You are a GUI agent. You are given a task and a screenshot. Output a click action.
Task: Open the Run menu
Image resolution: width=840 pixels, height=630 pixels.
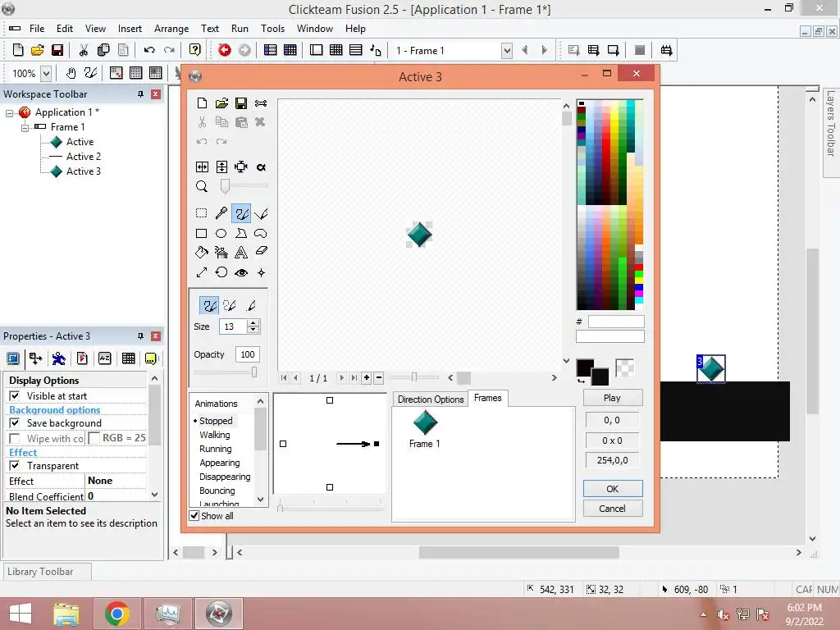coord(240,29)
